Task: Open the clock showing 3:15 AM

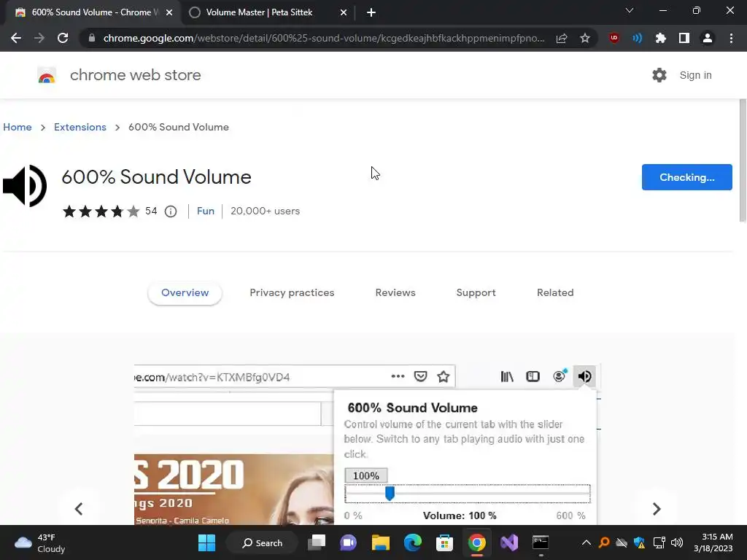Action: 713,542
